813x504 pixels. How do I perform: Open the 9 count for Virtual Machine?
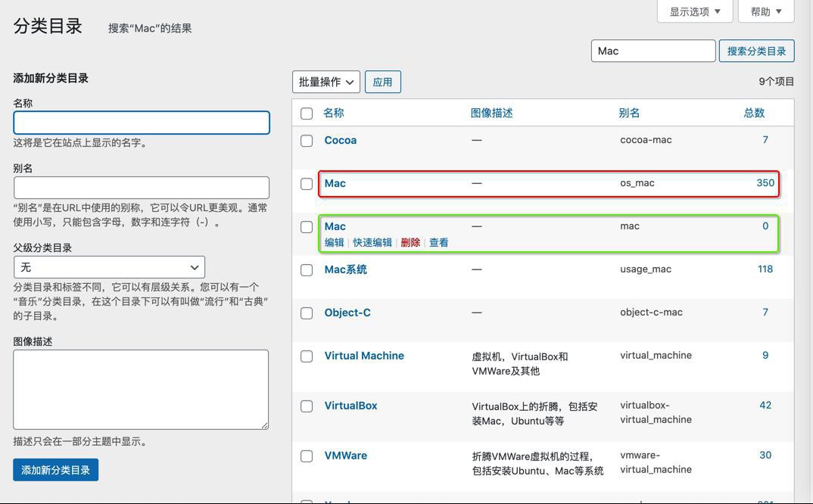point(765,355)
